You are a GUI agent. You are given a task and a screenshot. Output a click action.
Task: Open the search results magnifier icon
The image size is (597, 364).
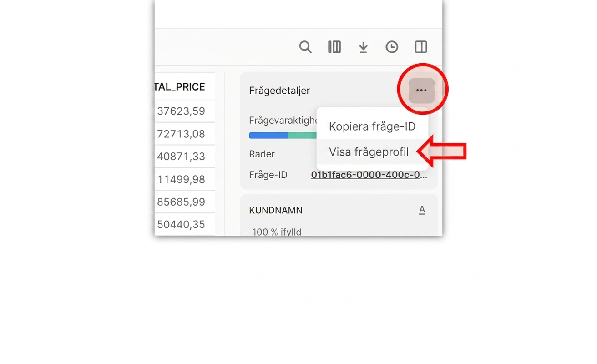305,47
